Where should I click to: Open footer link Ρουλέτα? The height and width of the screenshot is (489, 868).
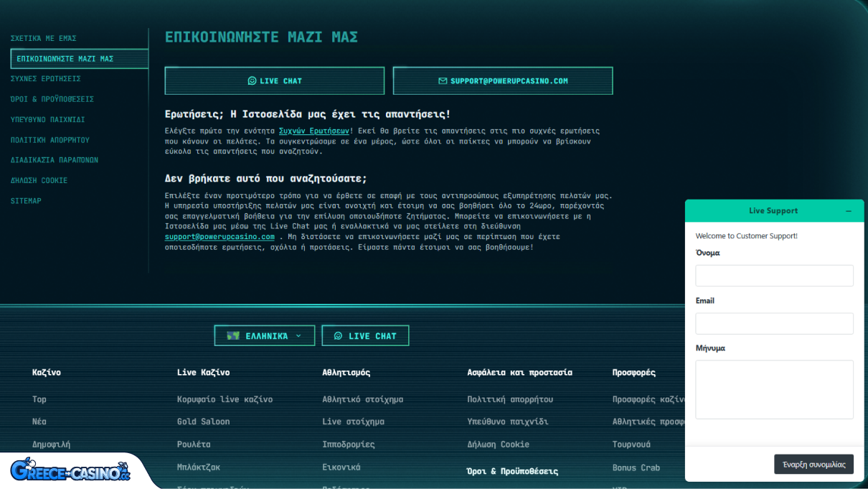click(194, 444)
